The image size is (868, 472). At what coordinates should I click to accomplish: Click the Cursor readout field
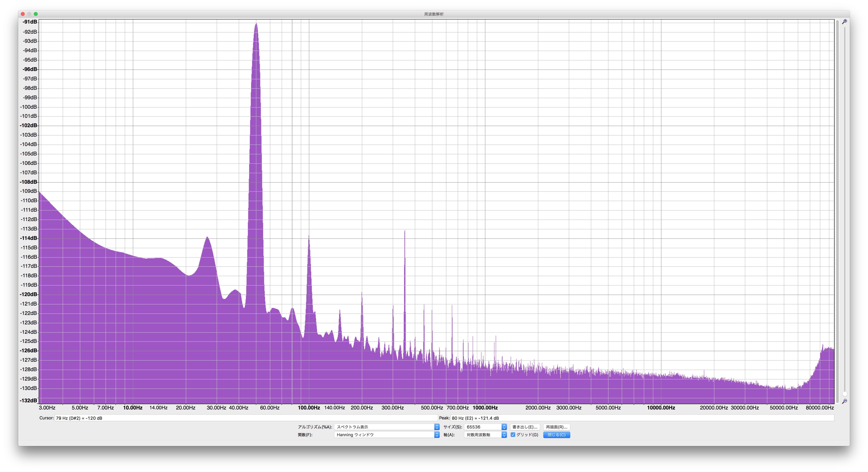(x=246, y=418)
